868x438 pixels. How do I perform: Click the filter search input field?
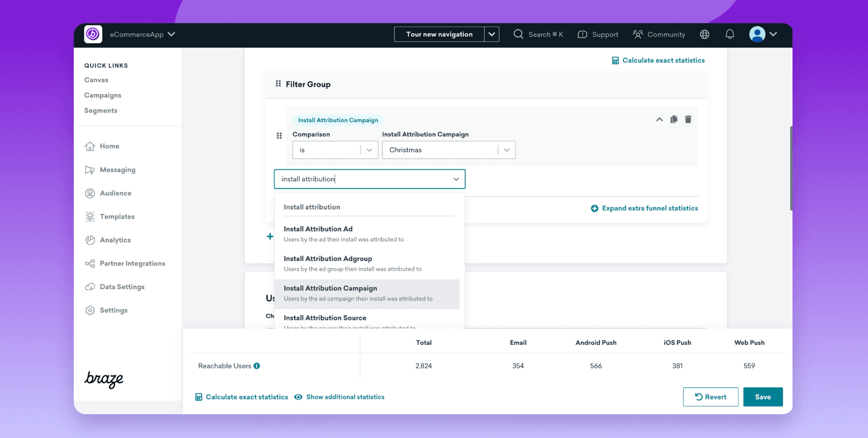coord(364,179)
